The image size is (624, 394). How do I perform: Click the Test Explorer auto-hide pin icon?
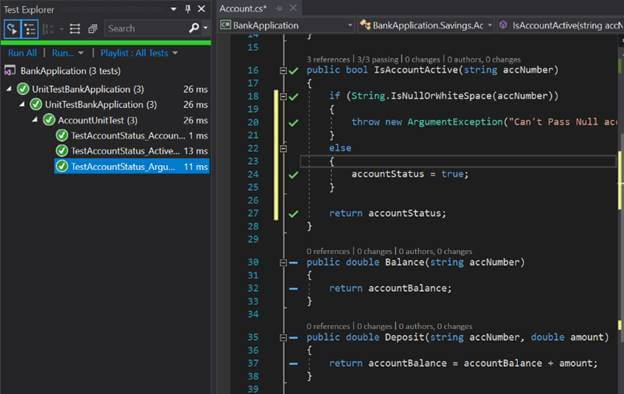(187, 9)
